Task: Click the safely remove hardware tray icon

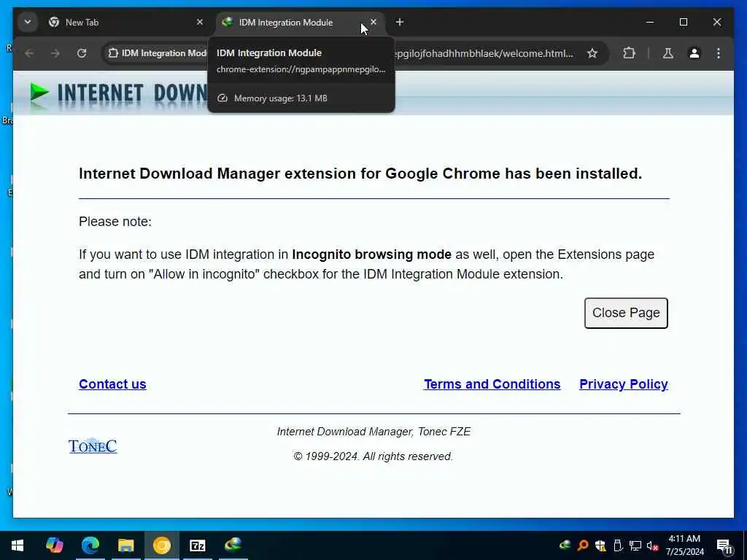Action: pyautogui.click(x=618, y=545)
